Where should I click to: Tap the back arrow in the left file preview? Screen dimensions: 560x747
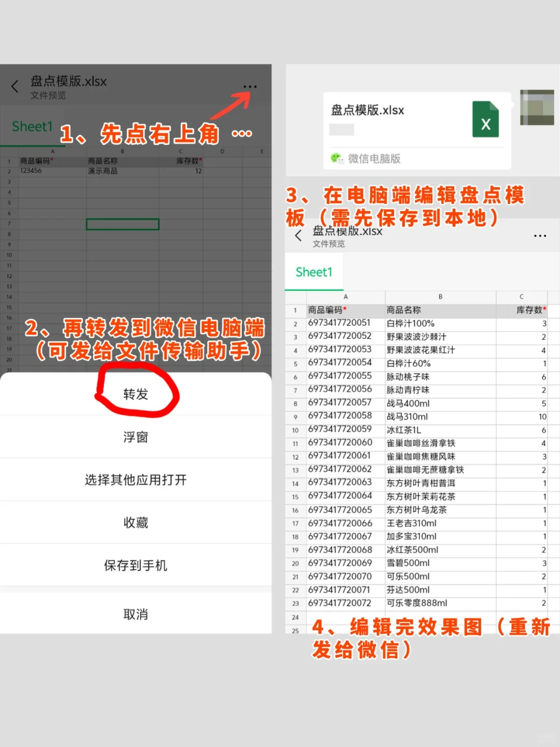click(x=15, y=87)
